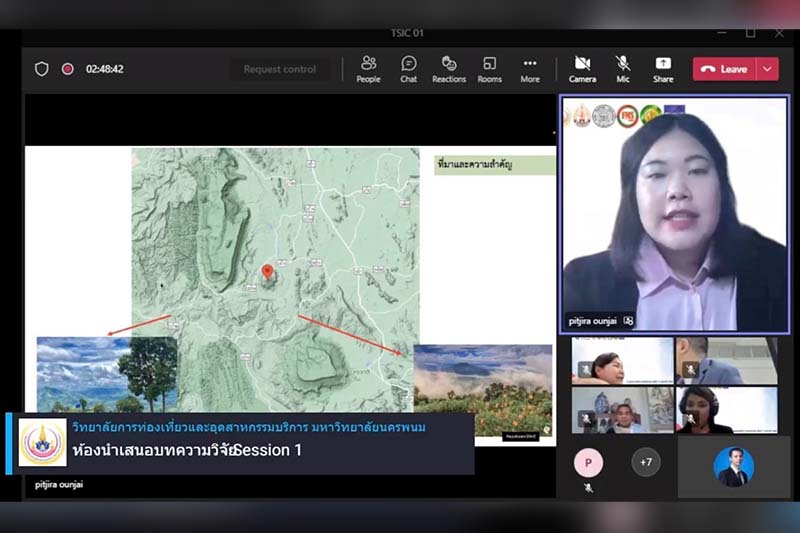Toggle the Camera on
The image size is (800, 533).
(x=582, y=68)
